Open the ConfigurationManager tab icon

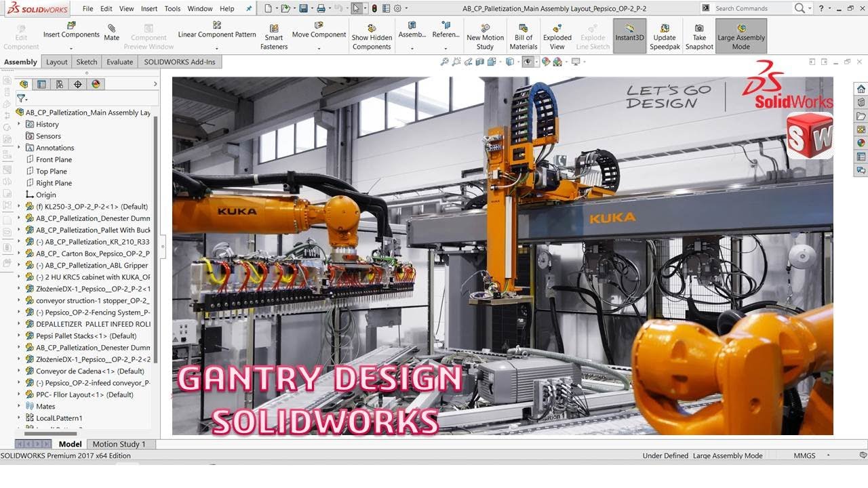tap(60, 84)
